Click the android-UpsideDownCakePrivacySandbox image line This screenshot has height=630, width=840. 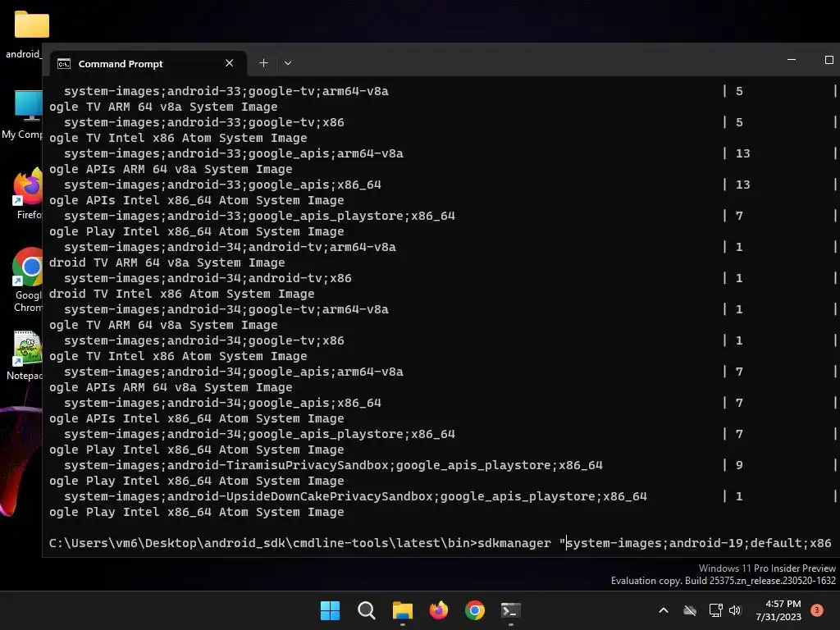click(355, 496)
